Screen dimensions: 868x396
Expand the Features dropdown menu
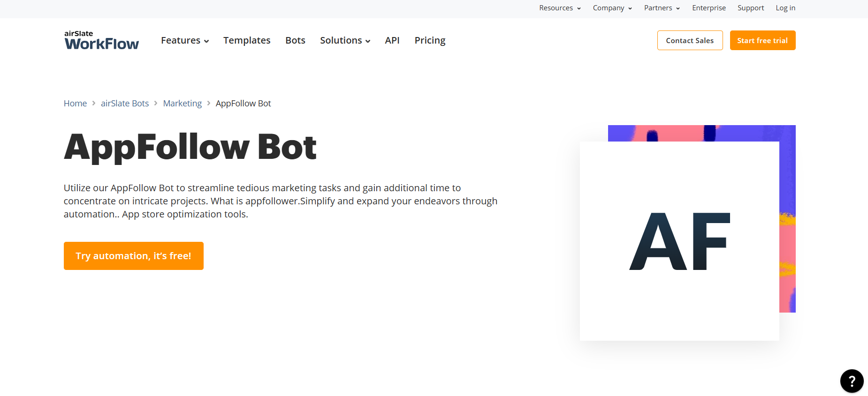(x=185, y=40)
